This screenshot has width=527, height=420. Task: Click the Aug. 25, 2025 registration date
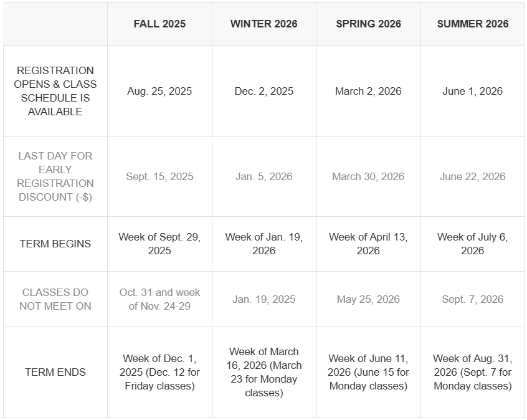pos(159,91)
